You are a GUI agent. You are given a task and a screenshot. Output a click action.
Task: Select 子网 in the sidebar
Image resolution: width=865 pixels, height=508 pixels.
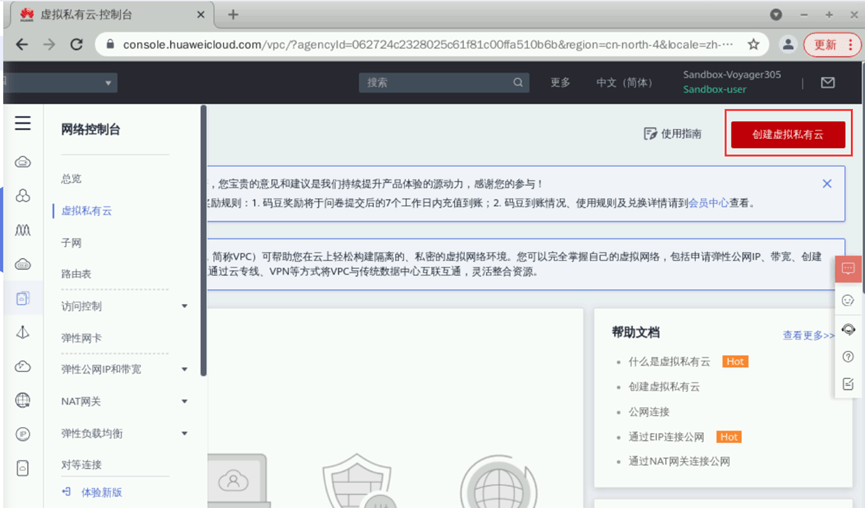[71, 243]
